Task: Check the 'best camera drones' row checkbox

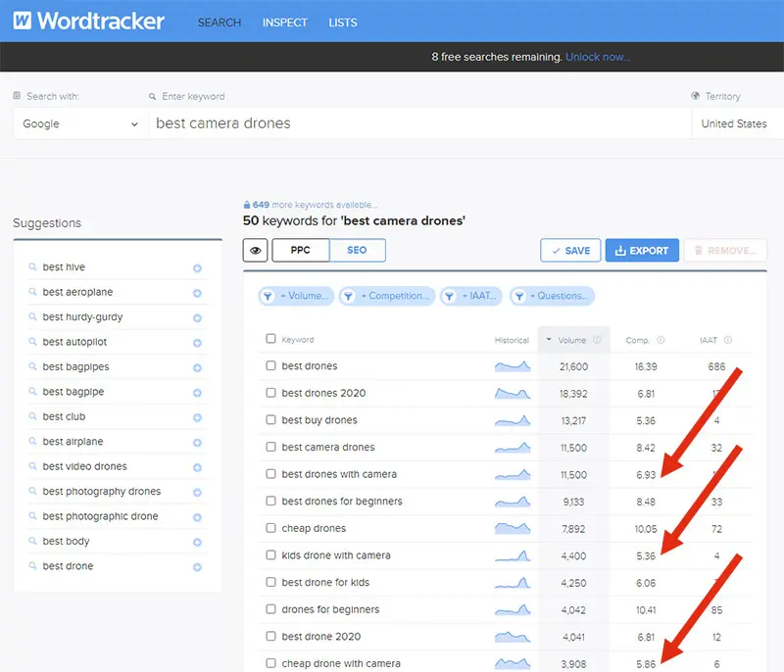Action: (x=270, y=446)
